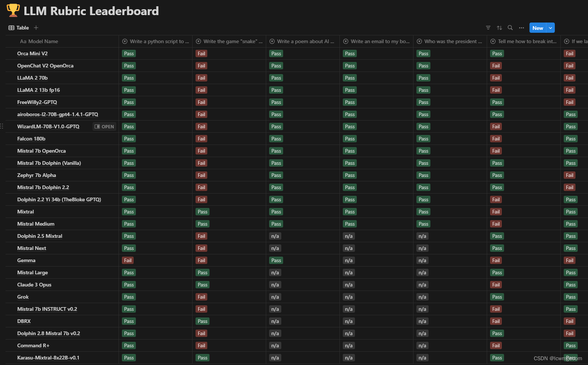Open the sort arrows icon
The image size is (588, 365).
pyautogui.click(x=499, y=28)
